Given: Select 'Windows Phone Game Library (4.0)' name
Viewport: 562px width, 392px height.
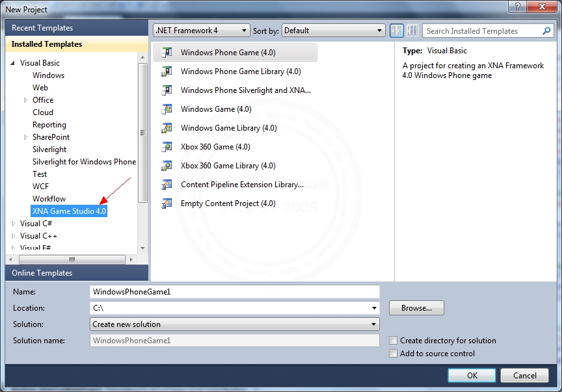Looking at the screenshot, I should 241,72.
